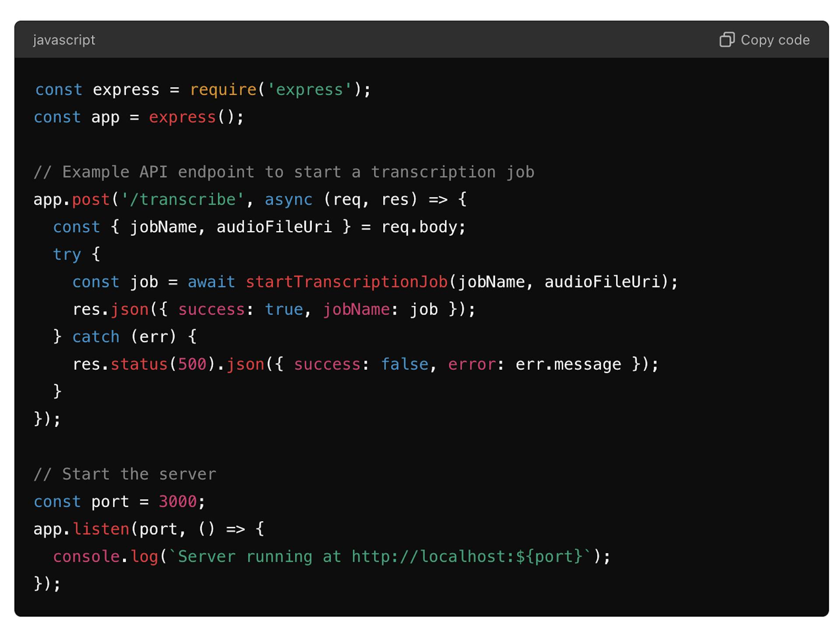Screen dimensions: 840x634
Task: Click the audioFileUri parameter
Action: [x=274, y=227]
